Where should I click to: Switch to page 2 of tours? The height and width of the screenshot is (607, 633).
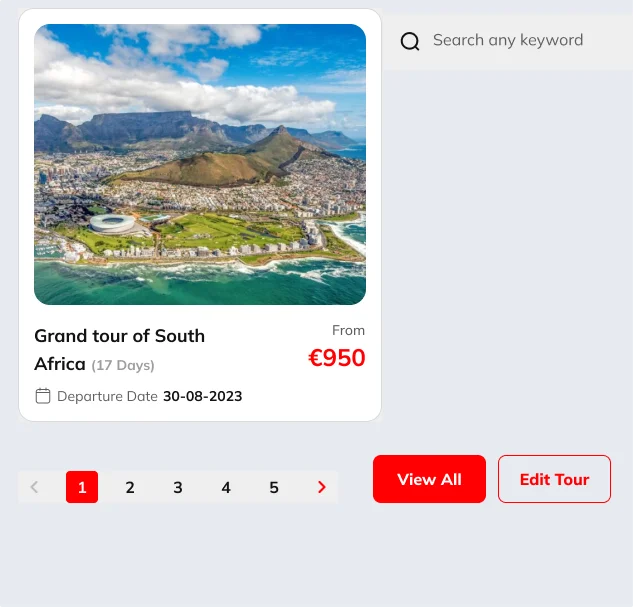click(130, 487)
